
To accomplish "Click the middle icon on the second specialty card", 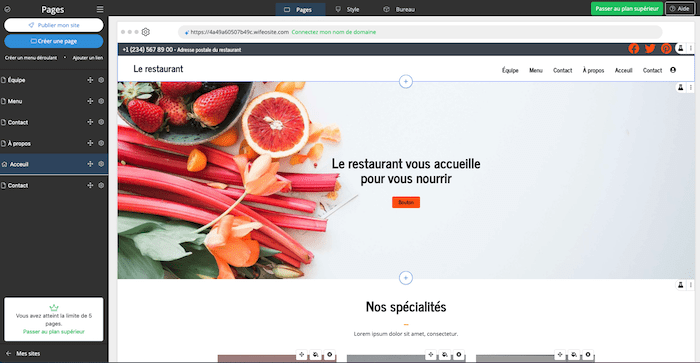I will pyautogui.click(x=445, y=355).
